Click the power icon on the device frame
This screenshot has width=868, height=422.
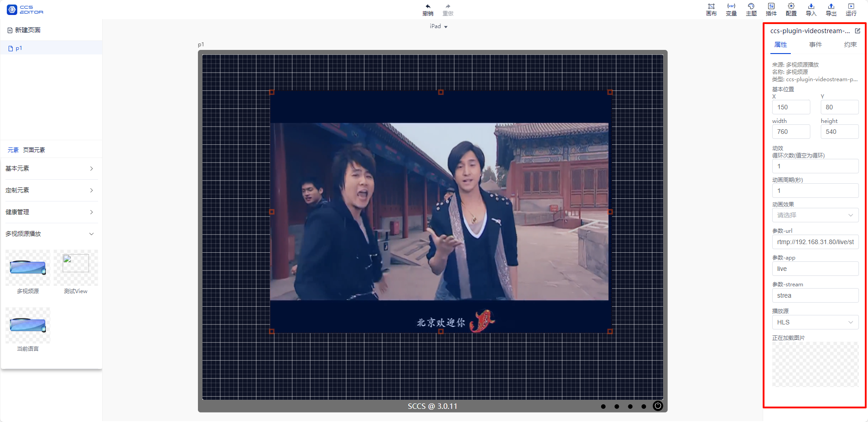pyautogui.click(x=657, y=406)
